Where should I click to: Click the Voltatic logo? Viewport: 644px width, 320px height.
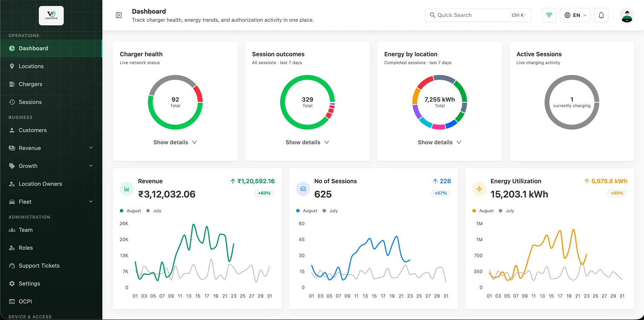tap(51, 16)
